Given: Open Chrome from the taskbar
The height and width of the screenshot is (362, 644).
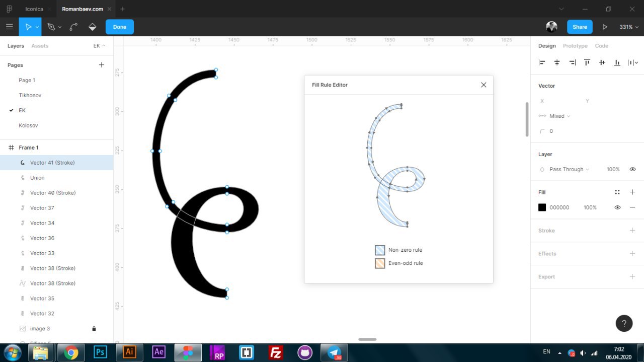Looking at the screenshot, I should [x=71, y=352].
